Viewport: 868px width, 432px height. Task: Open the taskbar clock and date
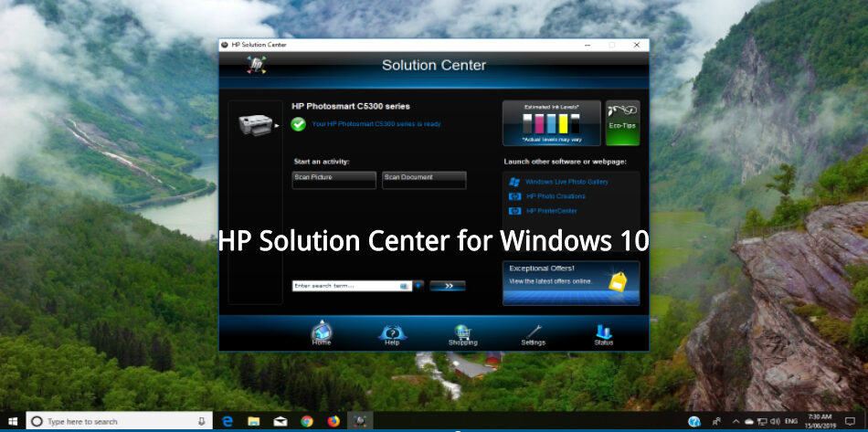point(820,421)
